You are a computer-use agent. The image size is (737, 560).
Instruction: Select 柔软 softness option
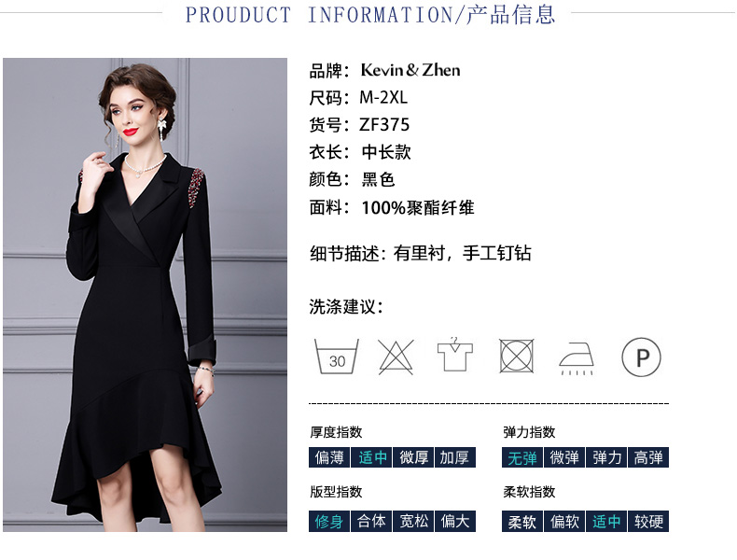pyautogui.click(x=522, y=521)
